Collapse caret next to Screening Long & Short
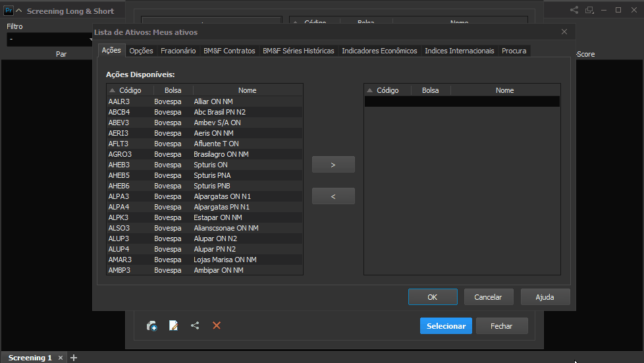 (19, 11)
